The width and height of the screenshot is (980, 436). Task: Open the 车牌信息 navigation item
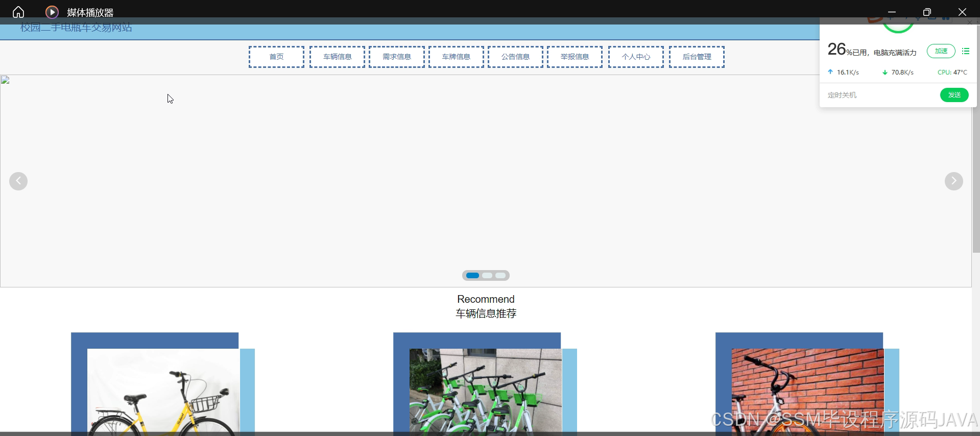click(456, 57)
